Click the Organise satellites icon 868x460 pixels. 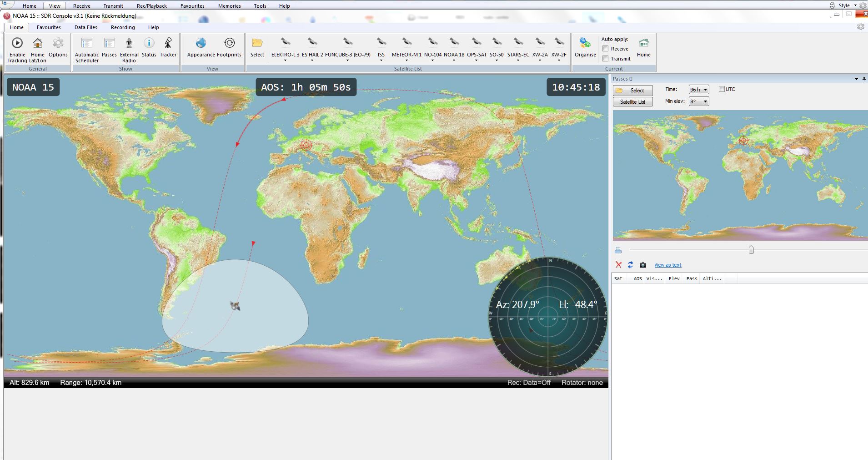point(585,44)
